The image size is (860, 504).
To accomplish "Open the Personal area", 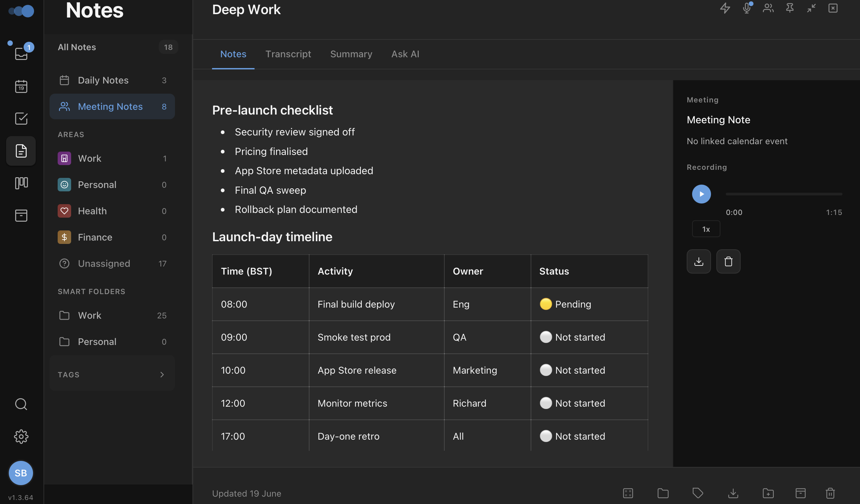I will (x=112, y=185).
